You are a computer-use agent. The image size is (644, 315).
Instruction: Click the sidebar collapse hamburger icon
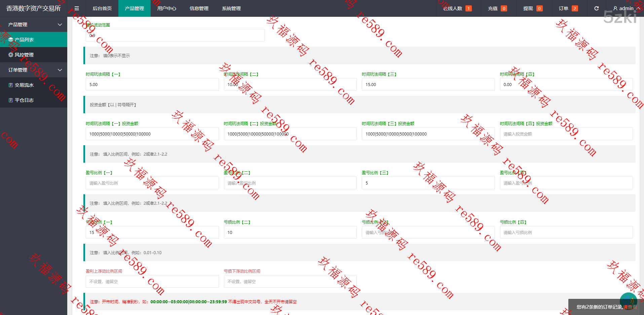tap(77, 8)
